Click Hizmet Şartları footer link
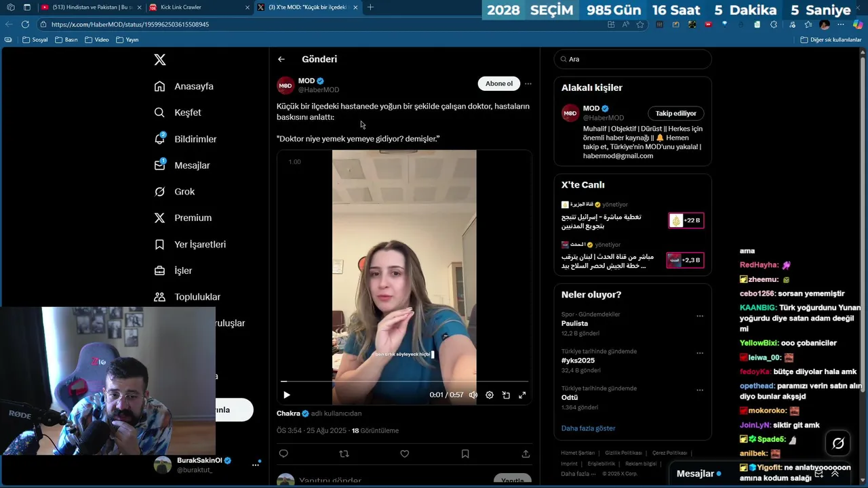Image resolution: width=868 pixels, height=488 pixels. (x=578, y=453)
